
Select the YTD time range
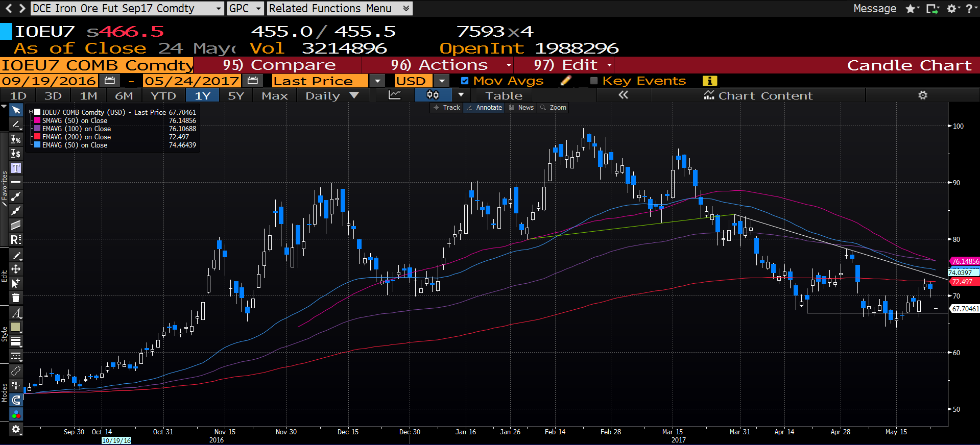click(x=163, y=95)
